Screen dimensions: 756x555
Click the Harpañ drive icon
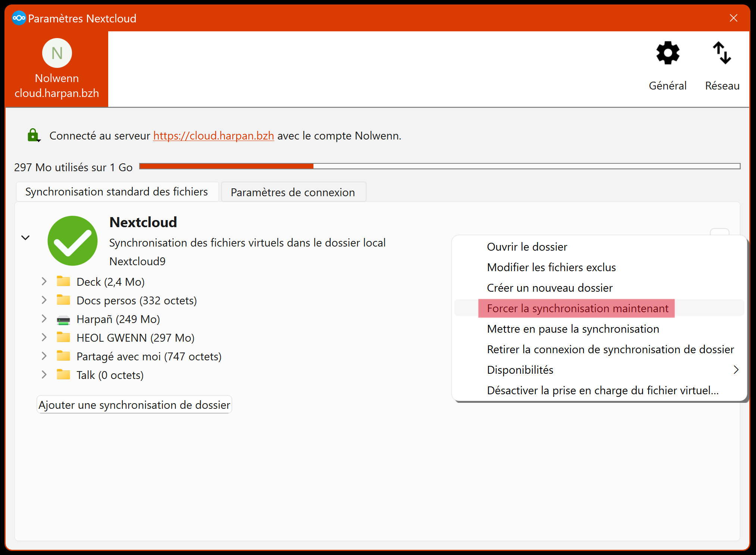63,320
